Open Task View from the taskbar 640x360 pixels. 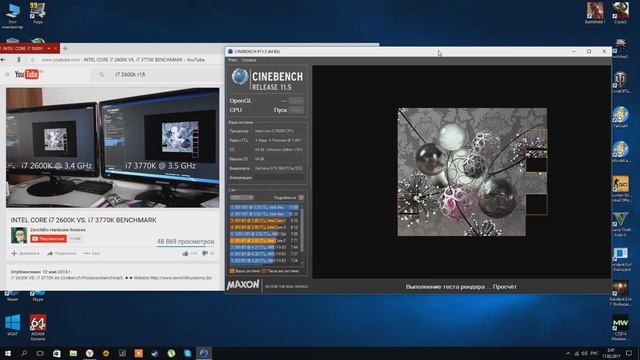pos(40,353)
